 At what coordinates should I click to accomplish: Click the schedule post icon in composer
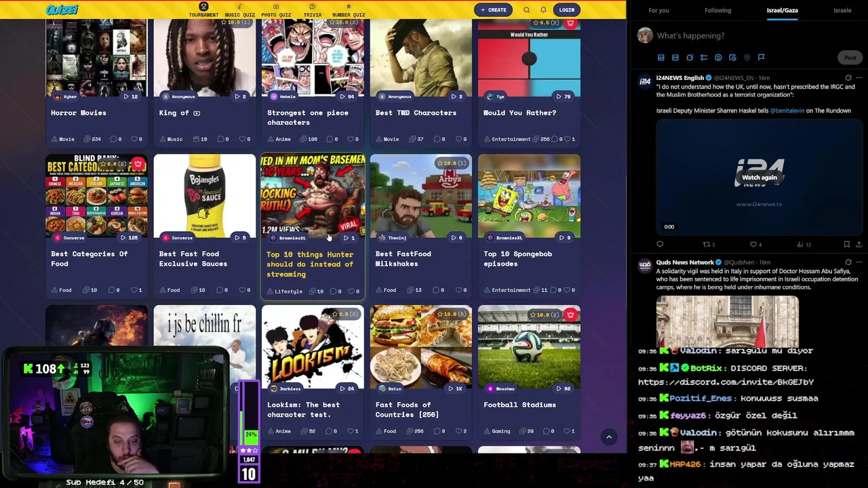[x=732, y=58]
